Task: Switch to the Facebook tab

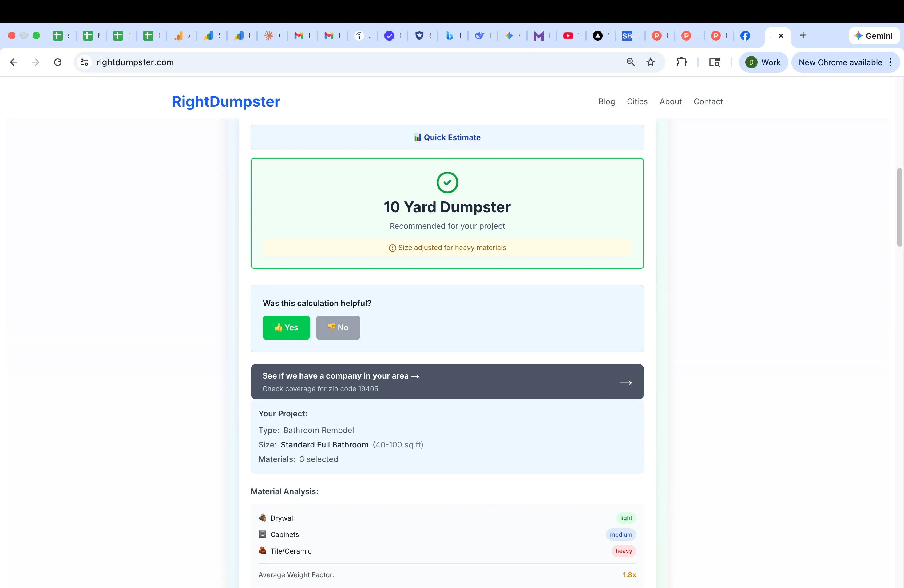Action: point(745,36)
